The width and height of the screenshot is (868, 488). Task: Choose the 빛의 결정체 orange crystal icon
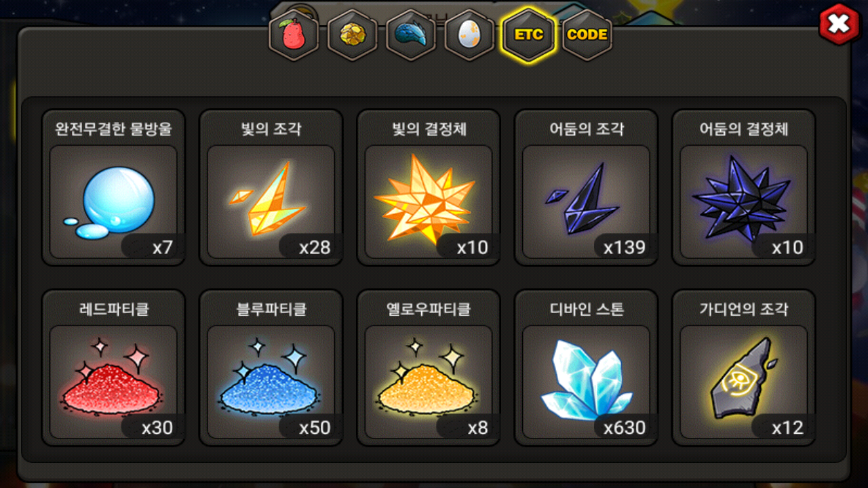point(429,202)
